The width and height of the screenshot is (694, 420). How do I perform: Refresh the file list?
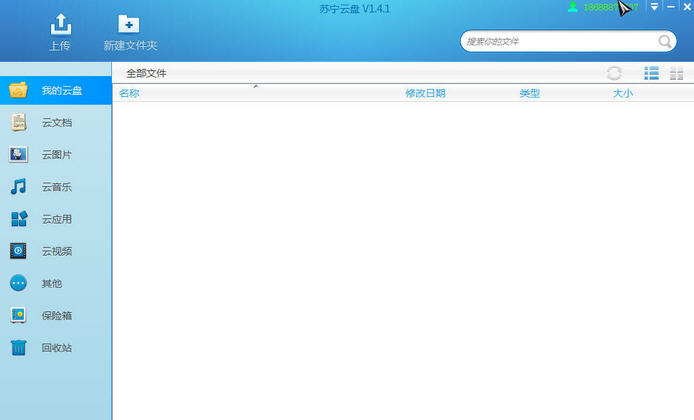614,73
